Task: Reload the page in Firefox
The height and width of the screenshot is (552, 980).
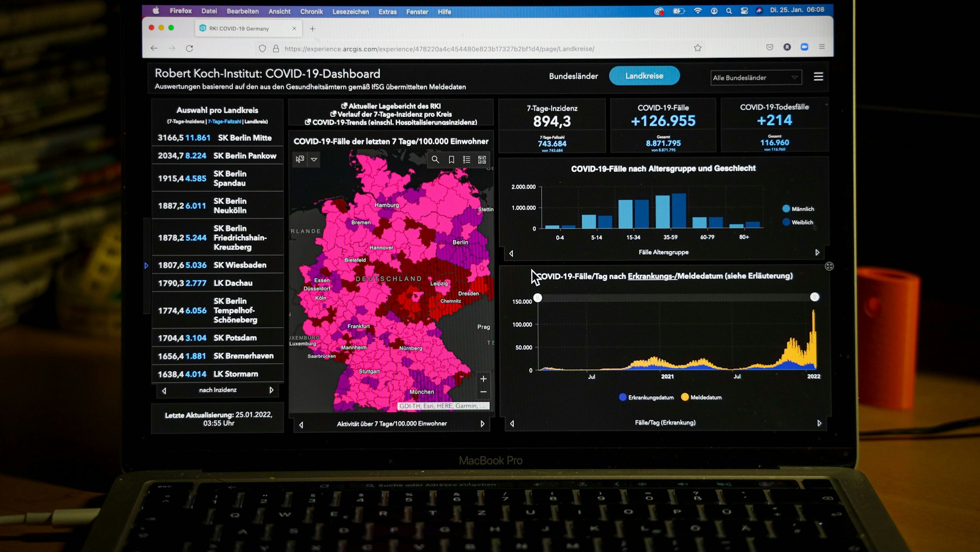Action: (190, 49)
